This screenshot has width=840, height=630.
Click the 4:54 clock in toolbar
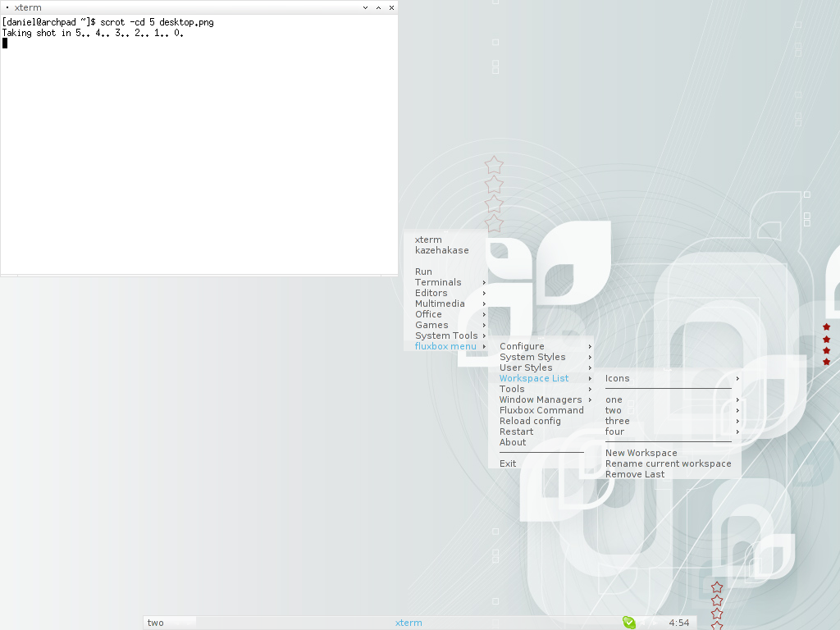(678, 623)
